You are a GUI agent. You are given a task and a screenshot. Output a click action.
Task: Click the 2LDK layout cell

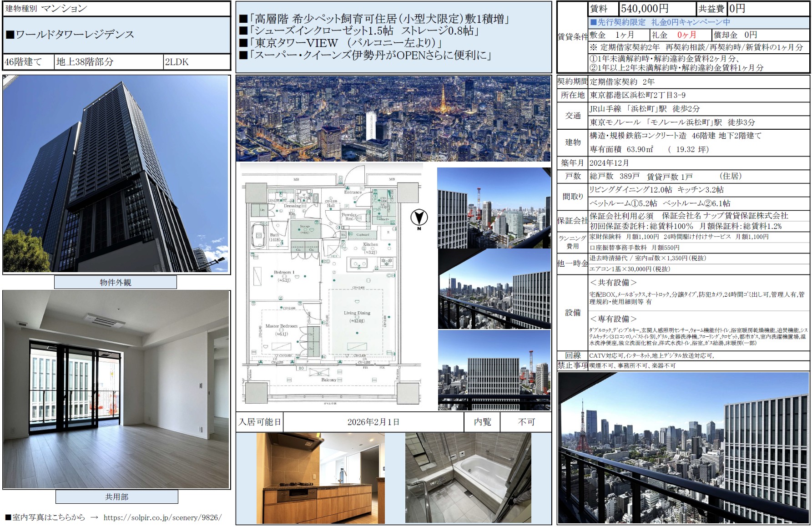pos(197,62)
